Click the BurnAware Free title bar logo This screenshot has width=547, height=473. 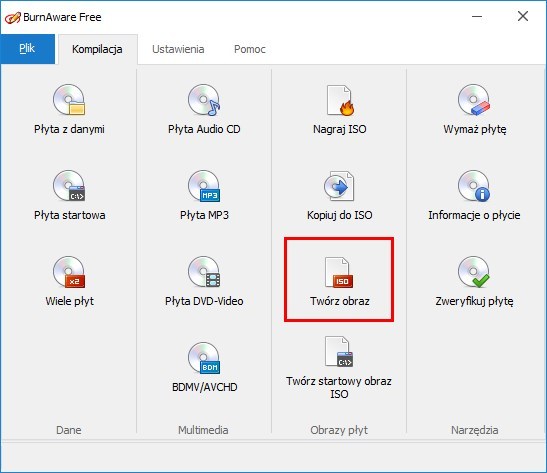pyautogui.click(x=13, y=17)
